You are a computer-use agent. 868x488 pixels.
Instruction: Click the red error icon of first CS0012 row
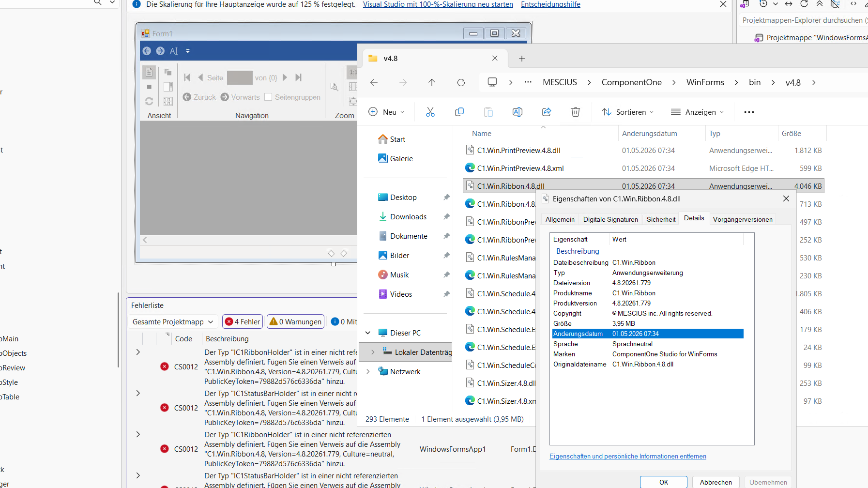pyautogui.click(x=165, y=366)
